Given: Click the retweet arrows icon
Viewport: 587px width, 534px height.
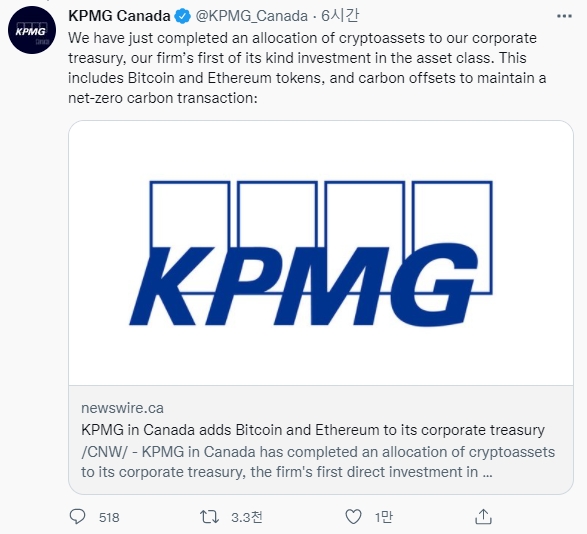Looking at the screenshot, I should (x=209, y=517).
